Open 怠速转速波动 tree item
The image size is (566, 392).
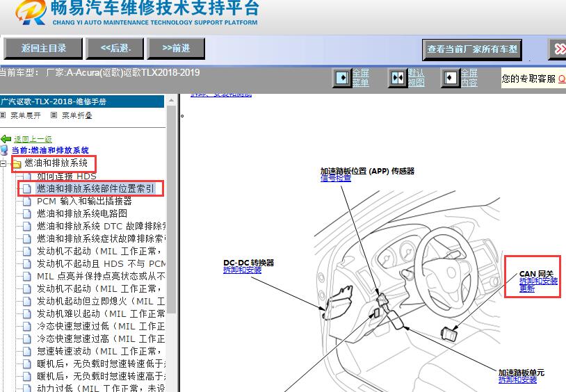[x=99, y=351]
